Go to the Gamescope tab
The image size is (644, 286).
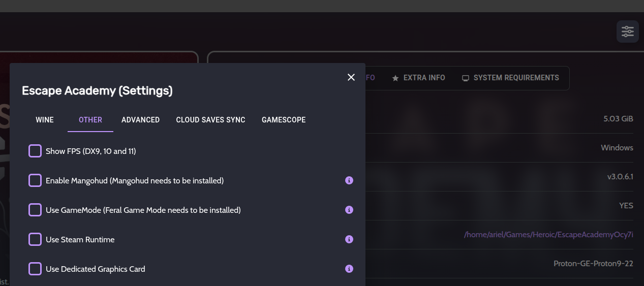coord(284,120)
